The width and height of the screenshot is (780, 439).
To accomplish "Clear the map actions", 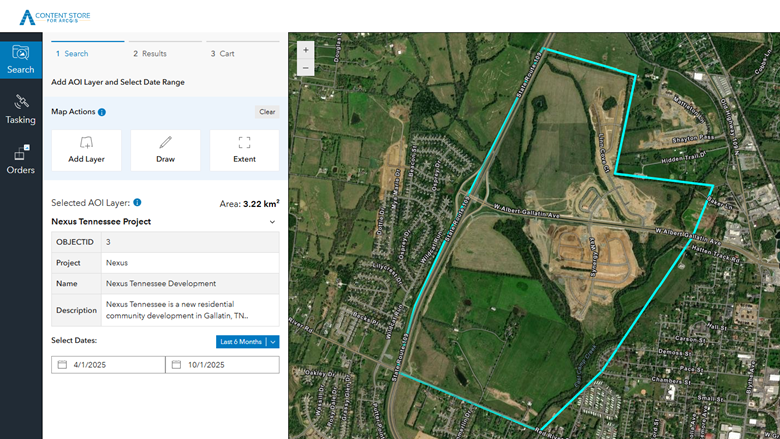I will [267, 112].
